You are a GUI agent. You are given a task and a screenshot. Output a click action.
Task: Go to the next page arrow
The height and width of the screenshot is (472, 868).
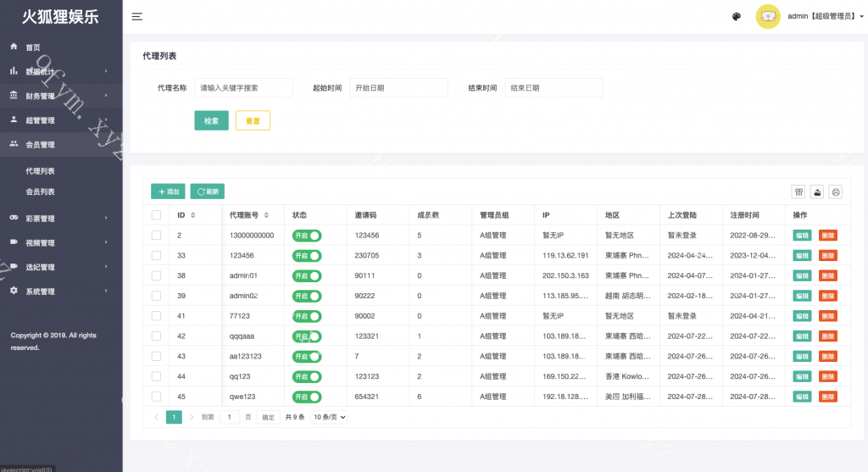(x=192, y=417)
